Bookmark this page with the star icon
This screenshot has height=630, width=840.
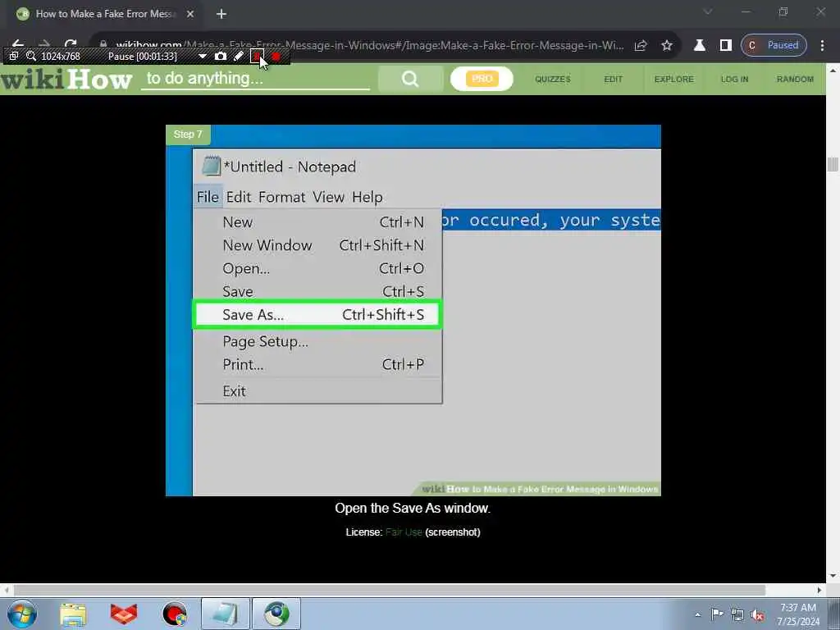pyautogui.click(x=666, y=46)
